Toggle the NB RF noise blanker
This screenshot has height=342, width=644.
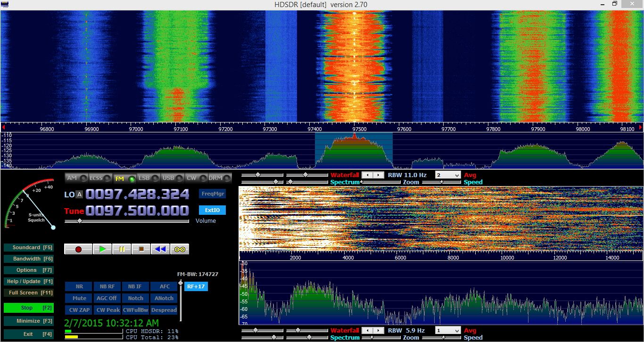tap(107, 286)
